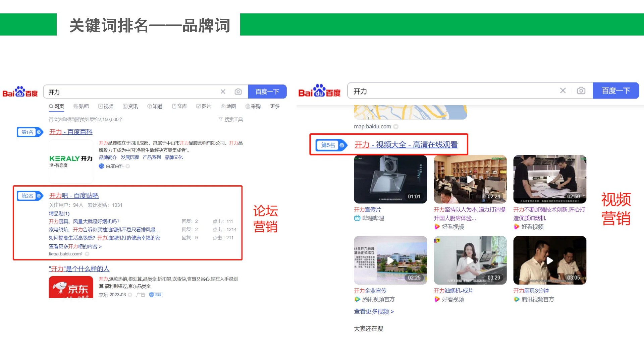The image size is (644, 362).
Task: Click the camera icon in right search box
Action: point(581,90)
